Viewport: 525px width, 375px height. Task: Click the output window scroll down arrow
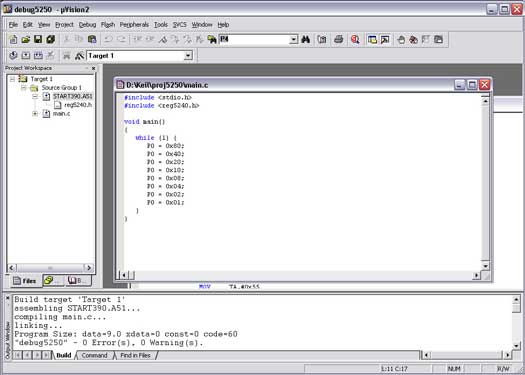pyautogui.click(x=517, y=346)
